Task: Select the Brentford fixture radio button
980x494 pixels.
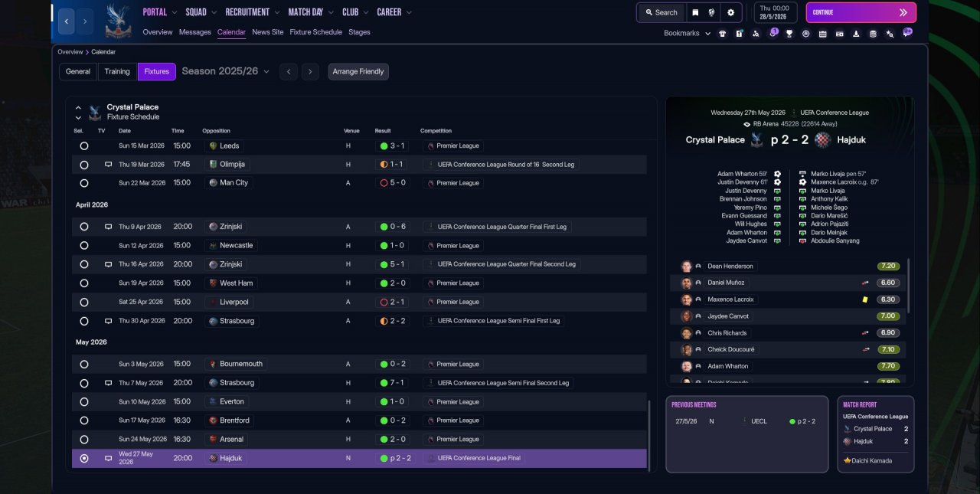Action: (84, 420)
